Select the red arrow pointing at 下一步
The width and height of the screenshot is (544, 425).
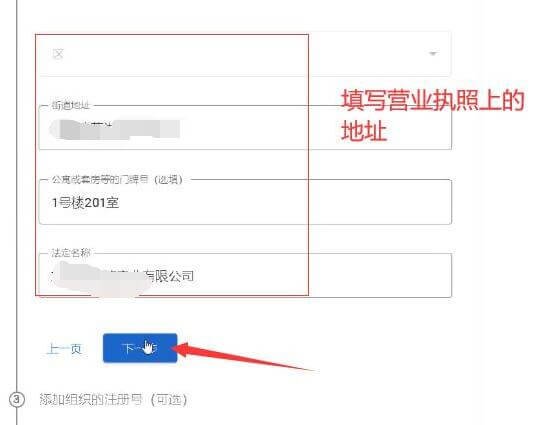click(243, 357)
